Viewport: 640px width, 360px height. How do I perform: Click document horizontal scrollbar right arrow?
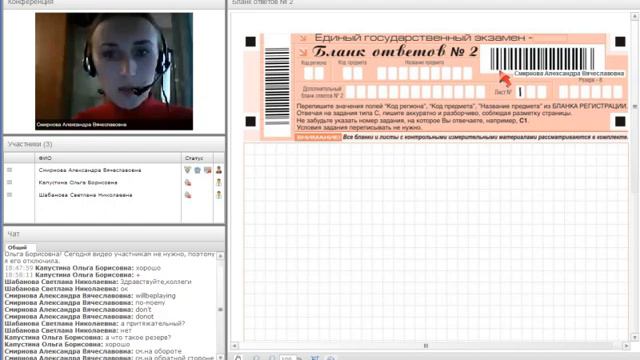[x=627, y=346]
